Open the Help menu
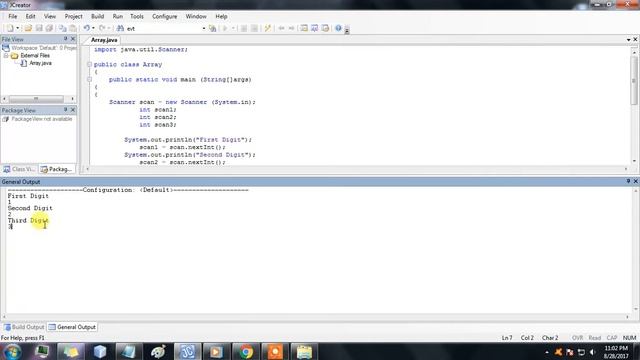Screen dimensions: 640x360 point(221,16)
